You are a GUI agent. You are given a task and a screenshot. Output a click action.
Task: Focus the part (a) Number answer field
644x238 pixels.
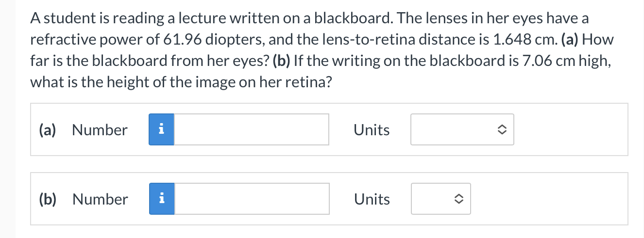(252, 129)
